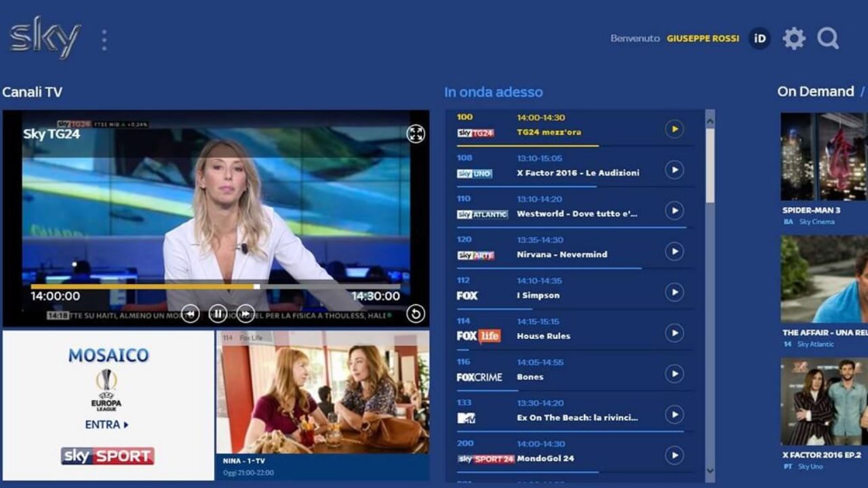Play MondoGol 24 on Sky Sport 24
The image size is (868, 488).
click(x=674, y=455)
